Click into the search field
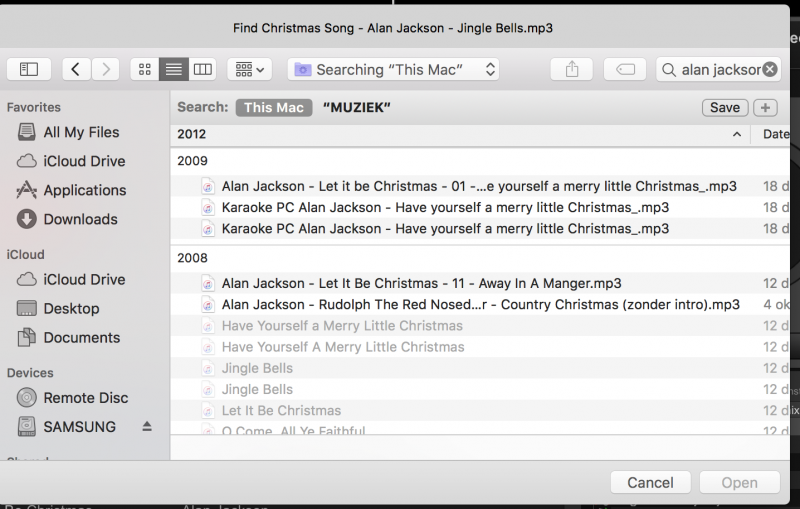This screenshot has height=509, width=800. 714,69
